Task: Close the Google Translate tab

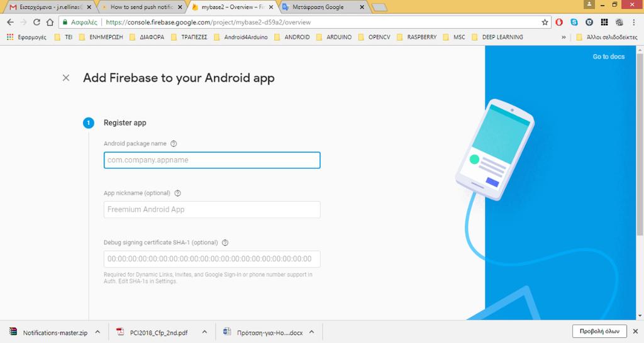Action: [362, 7]
